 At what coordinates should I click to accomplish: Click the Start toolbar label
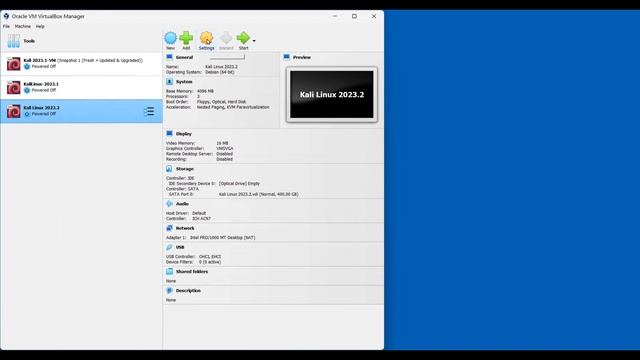[x=243, y=48]
